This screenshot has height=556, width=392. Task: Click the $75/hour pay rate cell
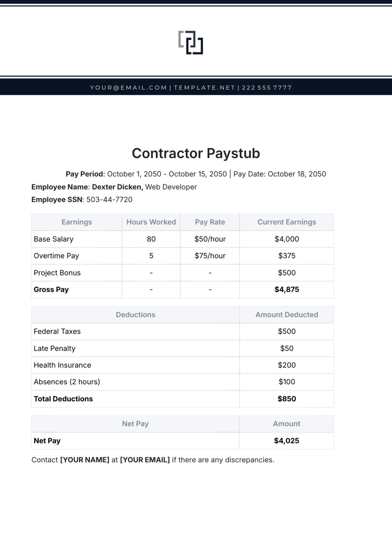[x=210, y=256]
